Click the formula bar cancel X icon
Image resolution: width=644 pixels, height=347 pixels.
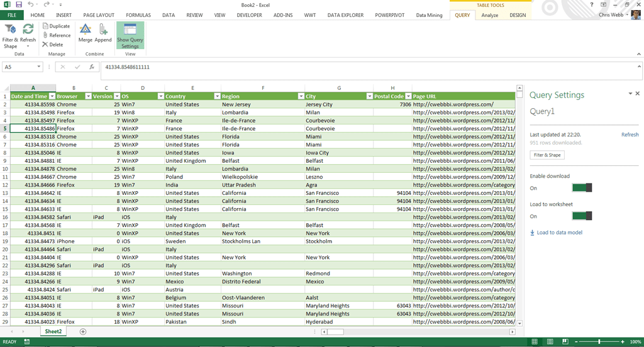click(x=63, y=67)
